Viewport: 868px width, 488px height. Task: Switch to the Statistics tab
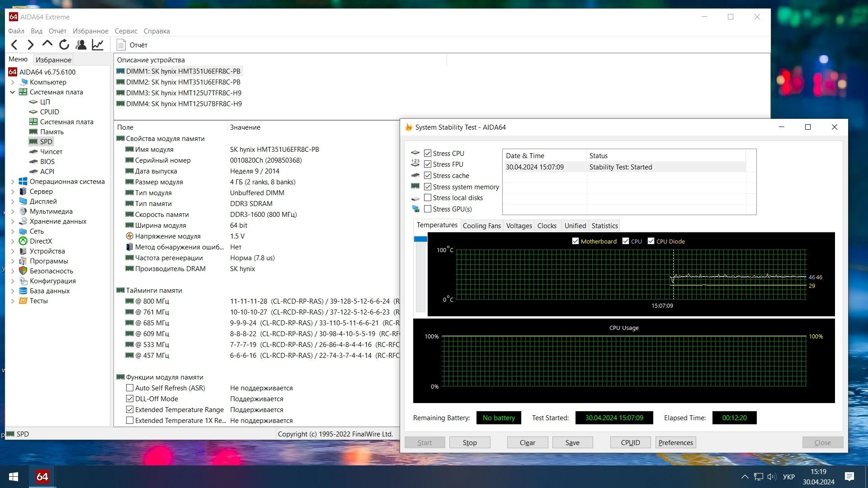pos(604,225)
